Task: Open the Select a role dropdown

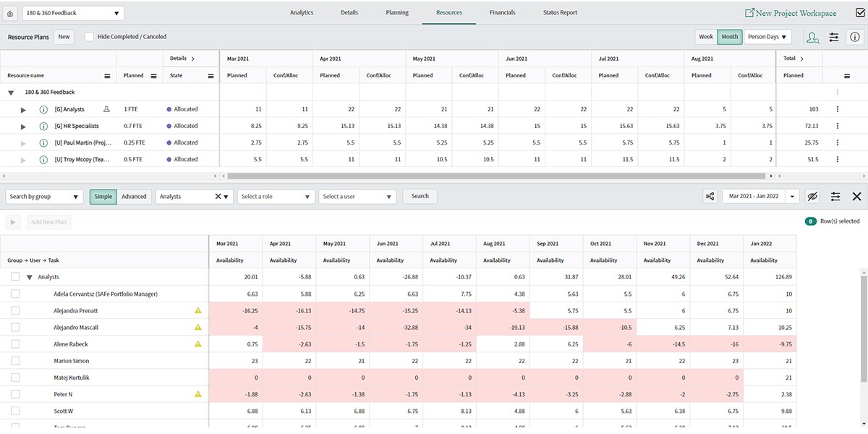Action: [x=276, y=196]
